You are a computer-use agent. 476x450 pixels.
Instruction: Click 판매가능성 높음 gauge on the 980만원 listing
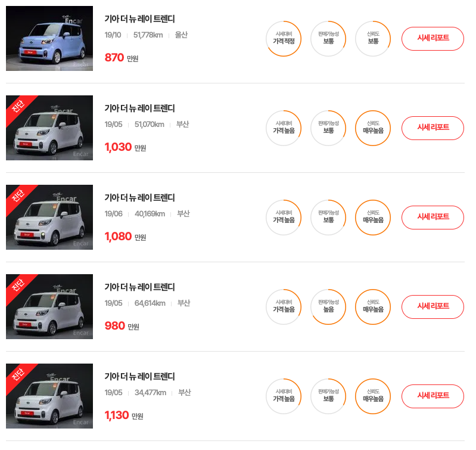[x=328, y=307]
